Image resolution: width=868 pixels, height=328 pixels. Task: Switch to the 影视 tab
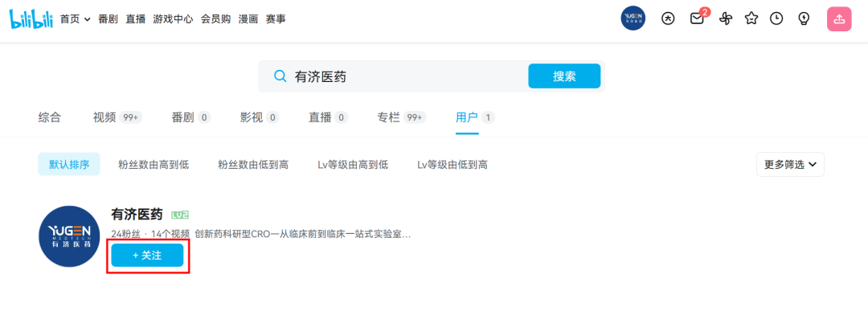(x=260, y=117)
